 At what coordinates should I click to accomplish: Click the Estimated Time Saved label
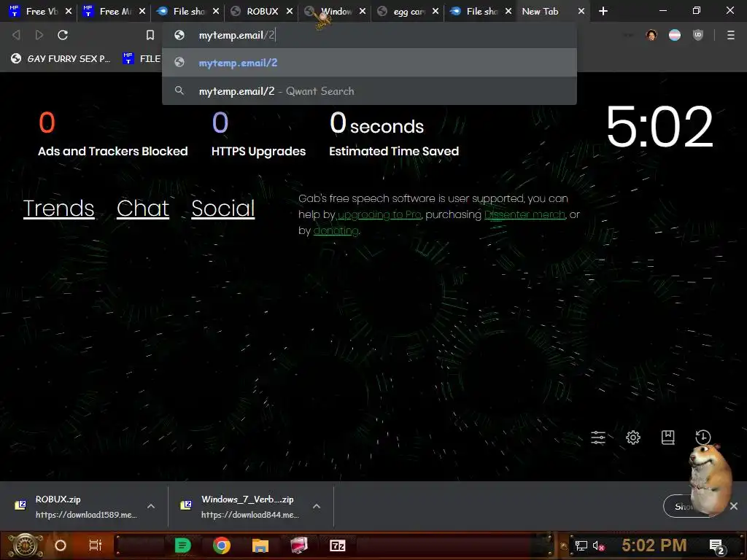[394, 151]
